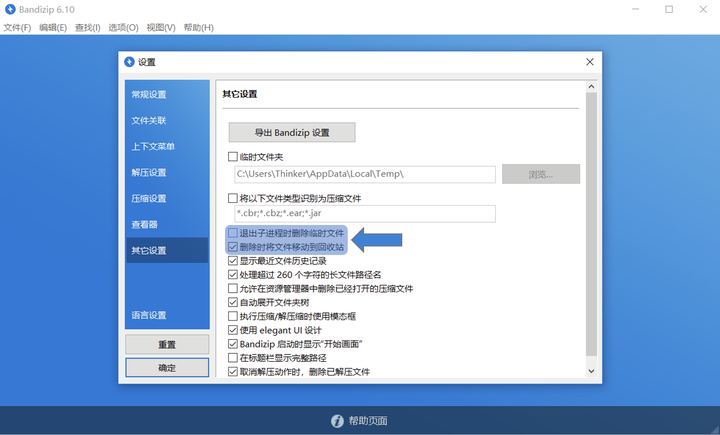Viewport: 720px width, 435px height.
Task: Click the 帮助页面 info icon
Action: point(338,421)
